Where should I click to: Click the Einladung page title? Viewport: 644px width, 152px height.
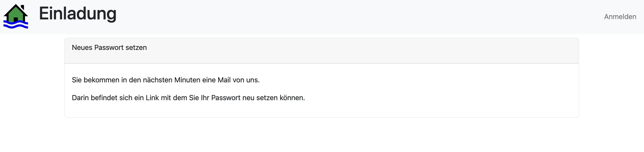pos(77,14)
